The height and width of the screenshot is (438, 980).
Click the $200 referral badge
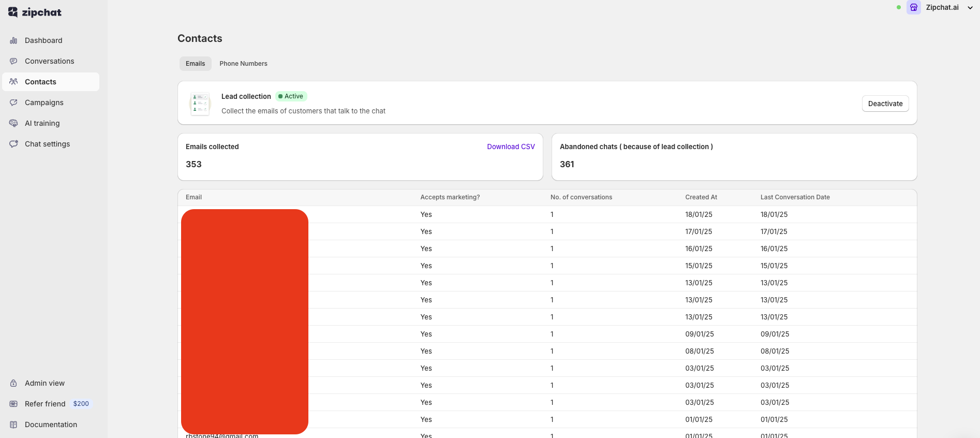tap(81, 404)
